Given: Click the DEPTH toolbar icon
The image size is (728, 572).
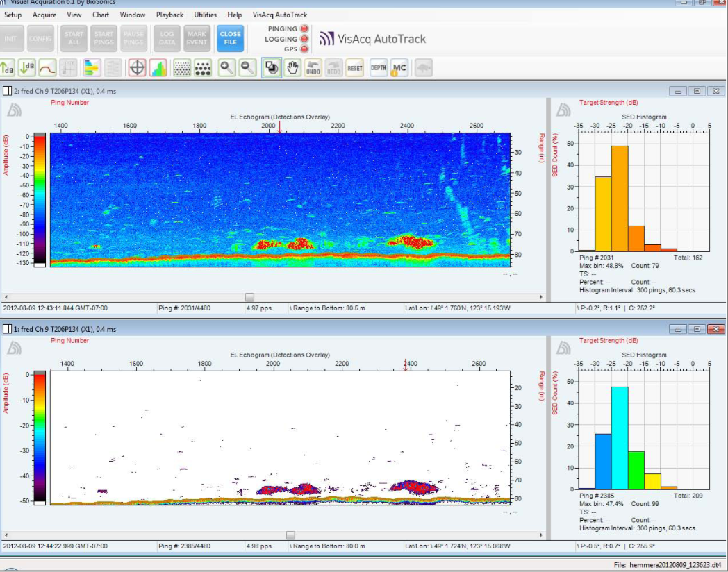Looking at the screenshot, I should click(379, 68).
